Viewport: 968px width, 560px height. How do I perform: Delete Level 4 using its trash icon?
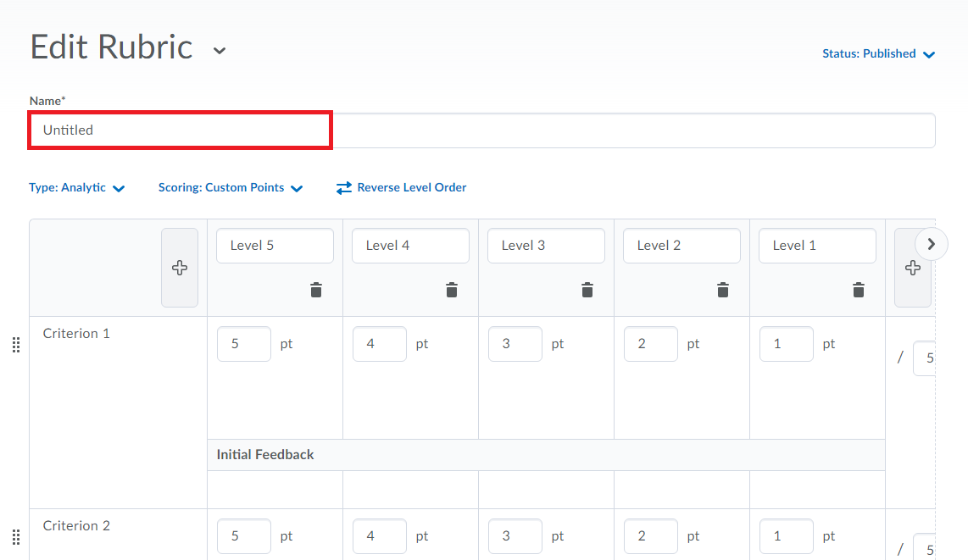point(452,290)
